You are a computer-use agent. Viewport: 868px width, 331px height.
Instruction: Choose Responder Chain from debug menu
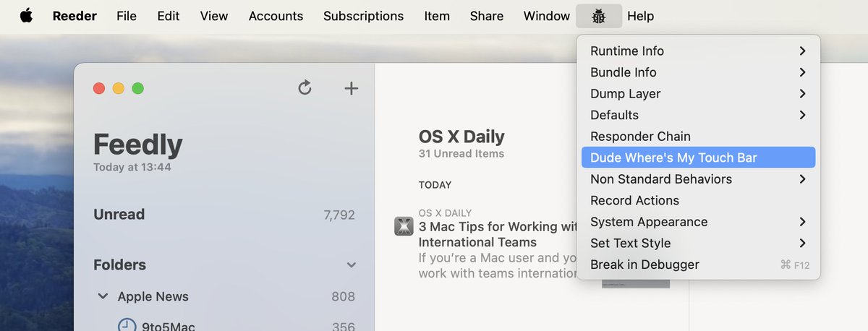[698, 136]
